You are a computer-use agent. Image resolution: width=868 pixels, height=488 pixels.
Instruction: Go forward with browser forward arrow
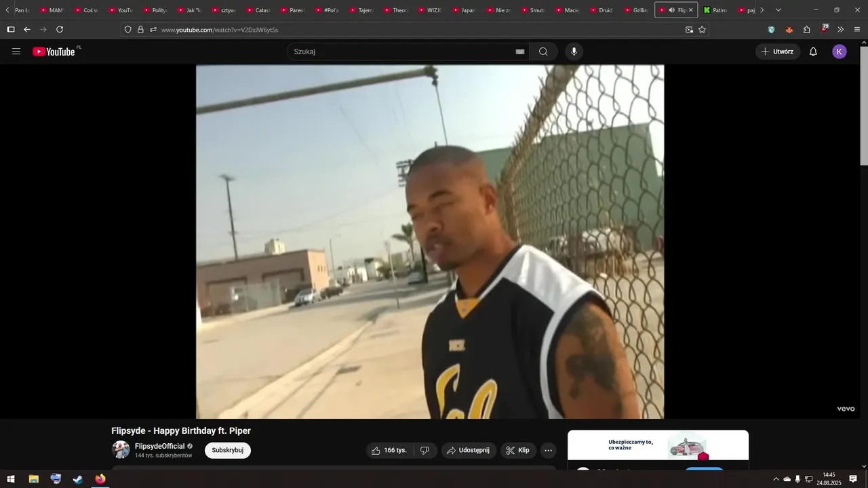(x=43, y=29)
